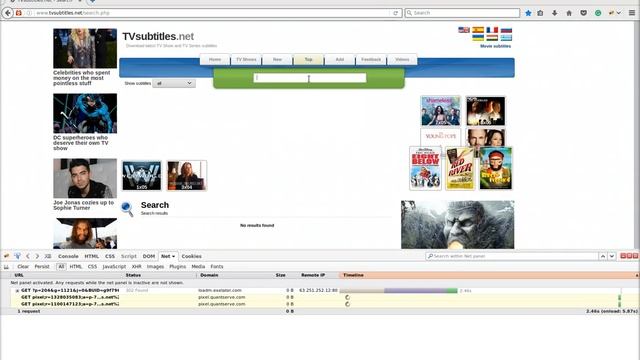The image size is (640, 360).
Task: Click the timeline bar of the first request
Action: click(x=398, y=291)
